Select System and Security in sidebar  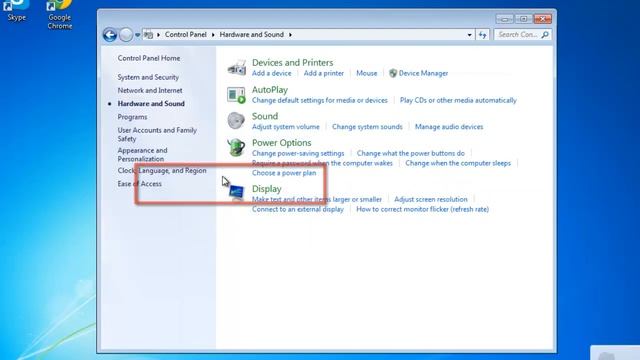pos(148,77)
